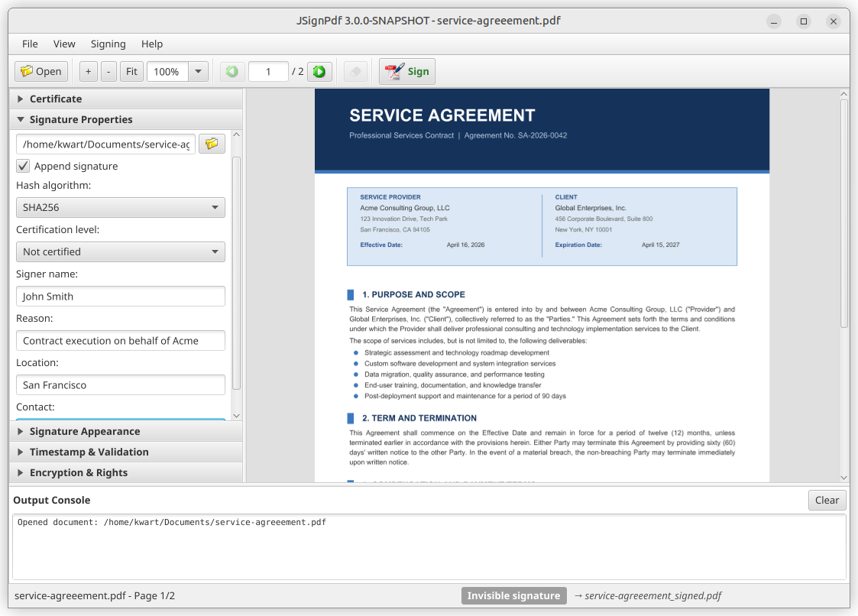Clear the output console
Viewport: 858px width, 616px height.
[x=827, y=501]
